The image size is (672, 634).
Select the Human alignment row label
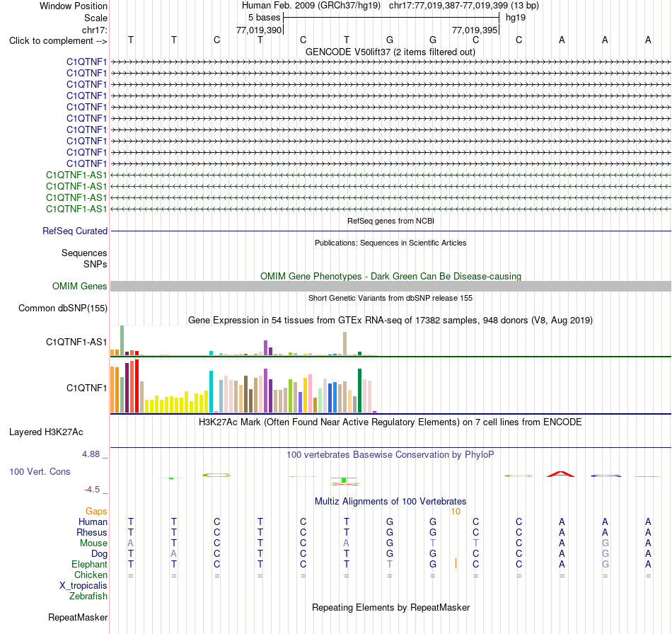(93, 521)
